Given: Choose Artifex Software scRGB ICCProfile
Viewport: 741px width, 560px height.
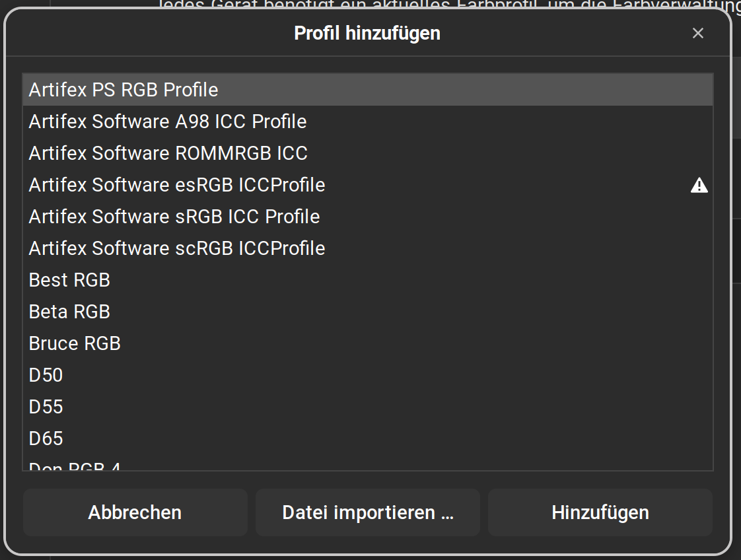Looking at the screenshot, I should (177, 248).
